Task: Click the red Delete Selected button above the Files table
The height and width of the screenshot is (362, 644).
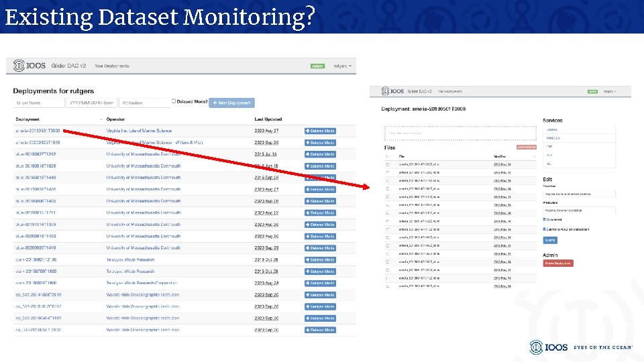Action: coord(526,147)
